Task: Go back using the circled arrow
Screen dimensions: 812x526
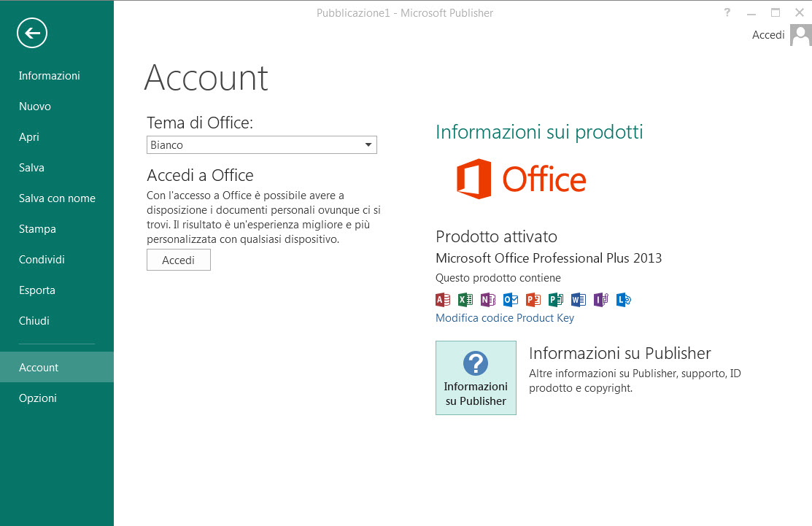Action: (x=32, y=33)
